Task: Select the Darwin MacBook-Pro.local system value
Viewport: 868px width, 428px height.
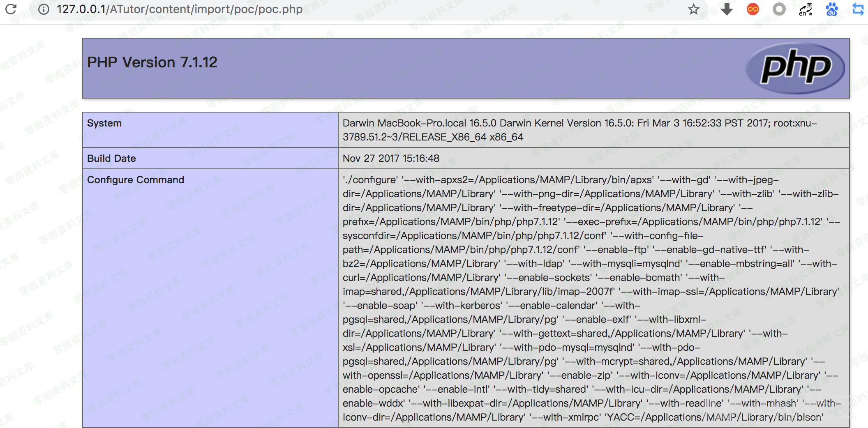Action: pyautogui.click(x=580, y=130)
